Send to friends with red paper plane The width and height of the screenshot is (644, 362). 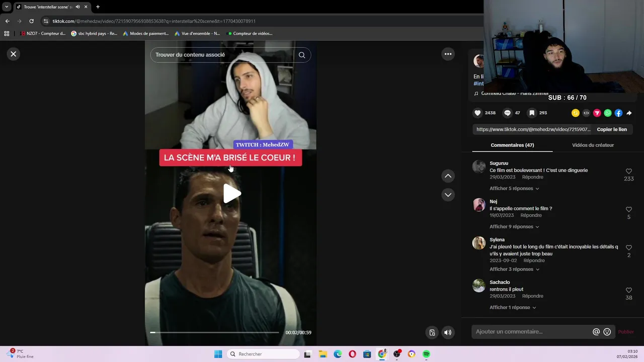597,113
